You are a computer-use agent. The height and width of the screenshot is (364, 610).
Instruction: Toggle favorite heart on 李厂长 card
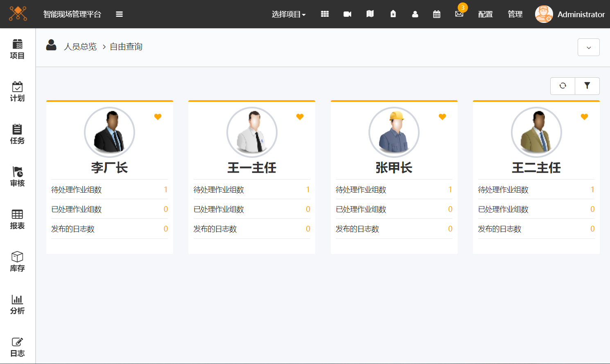158,117
